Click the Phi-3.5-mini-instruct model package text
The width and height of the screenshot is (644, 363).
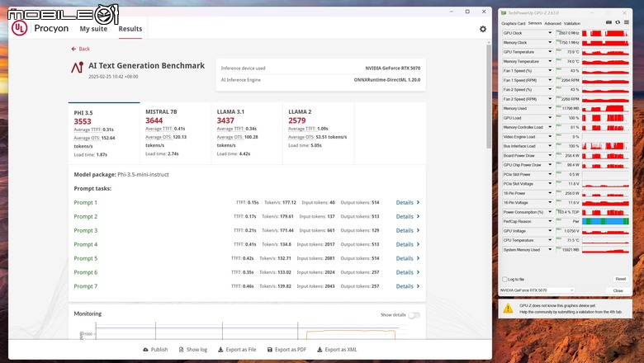point(143,174)
